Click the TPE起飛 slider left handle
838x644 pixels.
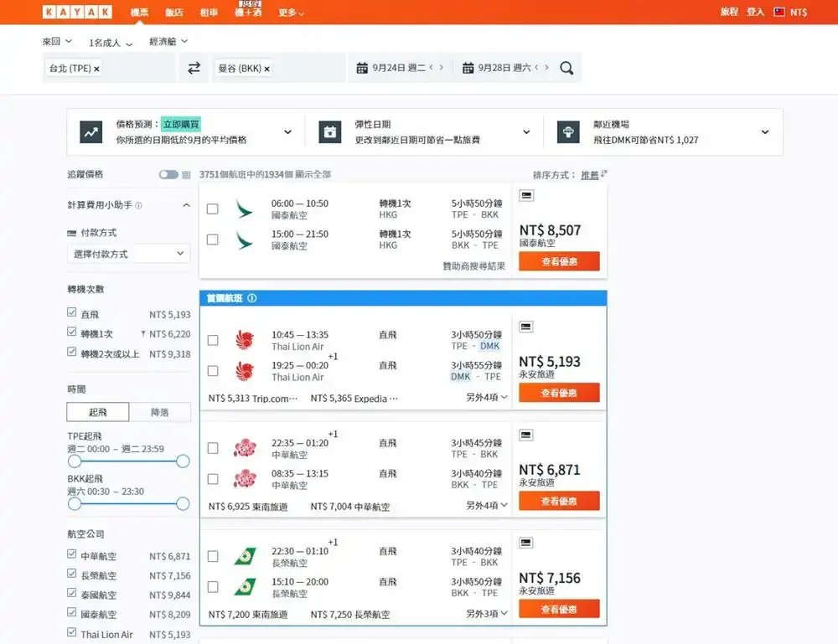click(75, 461)
